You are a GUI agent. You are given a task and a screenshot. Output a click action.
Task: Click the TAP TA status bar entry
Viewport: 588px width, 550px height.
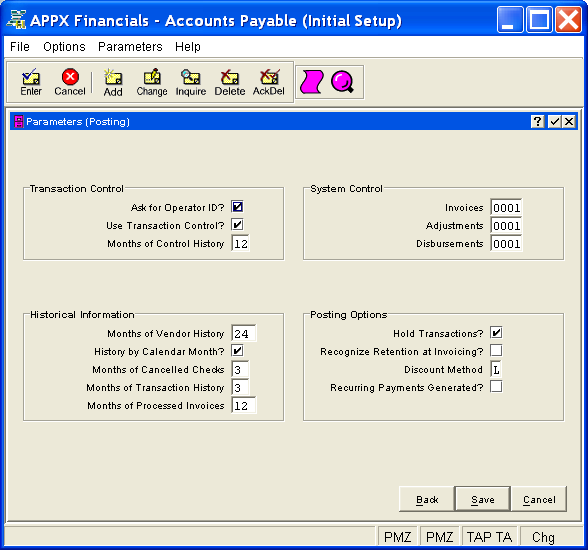coord(489,537)
